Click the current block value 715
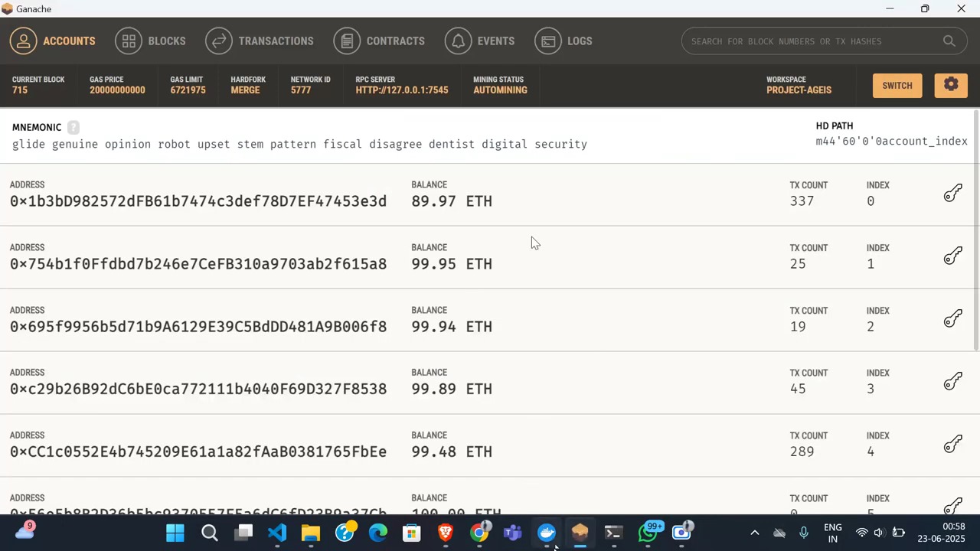Screen dimensions: 980x551 click(20, 90)
